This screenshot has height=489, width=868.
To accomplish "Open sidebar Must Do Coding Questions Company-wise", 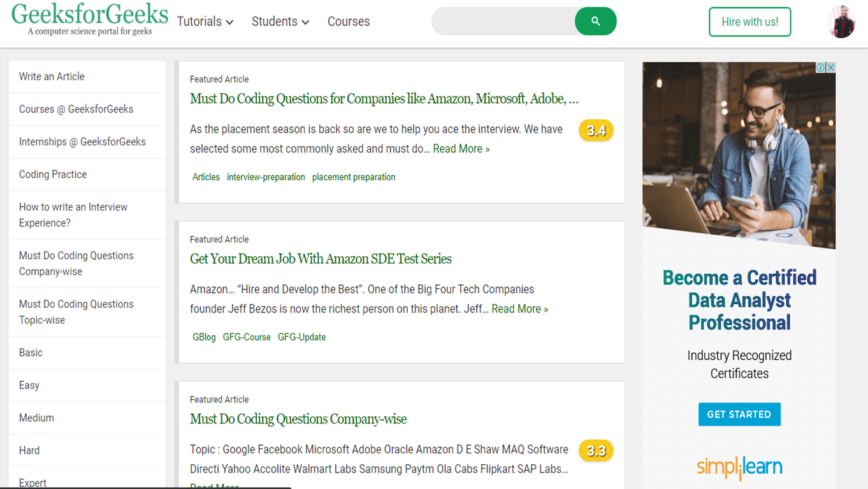I will pyautogui.click(x=87, y=263).
